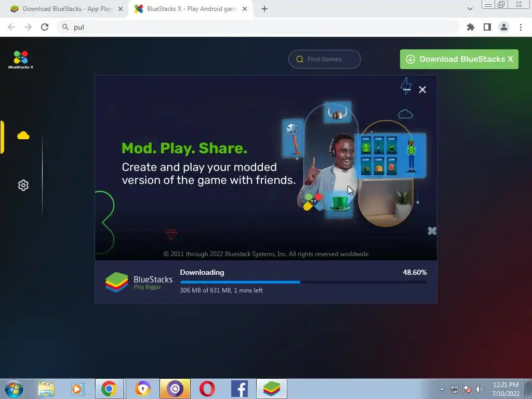Open the Chrome profile avatar

(x=504, y=27)
